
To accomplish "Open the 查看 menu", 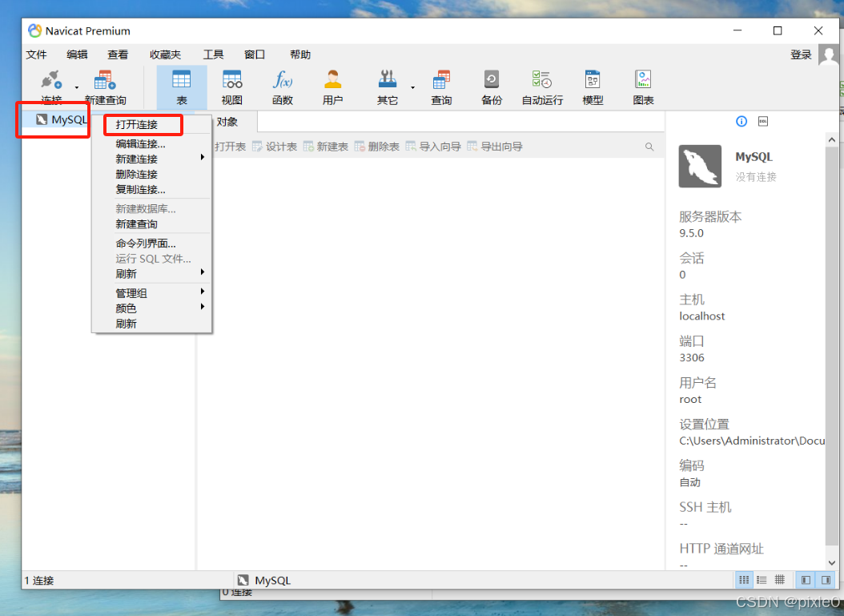I will pos(118,55).
